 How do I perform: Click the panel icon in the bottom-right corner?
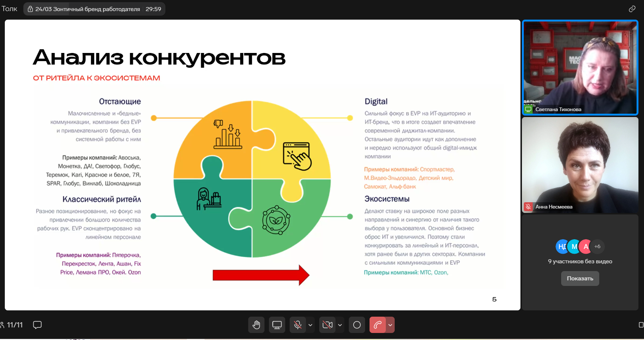641,325
